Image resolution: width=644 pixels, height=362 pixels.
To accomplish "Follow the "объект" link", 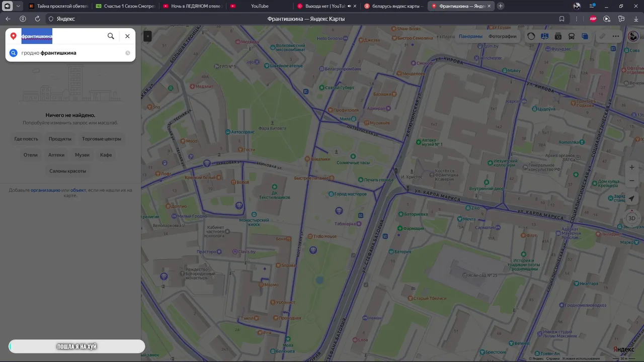I will (78, 190).
